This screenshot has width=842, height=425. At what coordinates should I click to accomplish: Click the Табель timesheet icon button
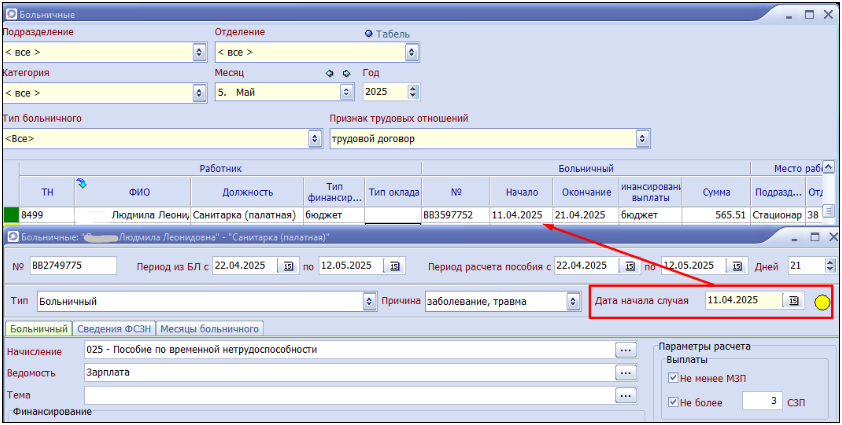[367, 33]
